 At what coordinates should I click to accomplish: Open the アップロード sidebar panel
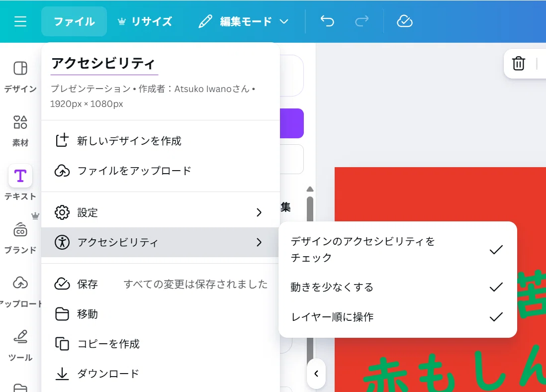20,292
